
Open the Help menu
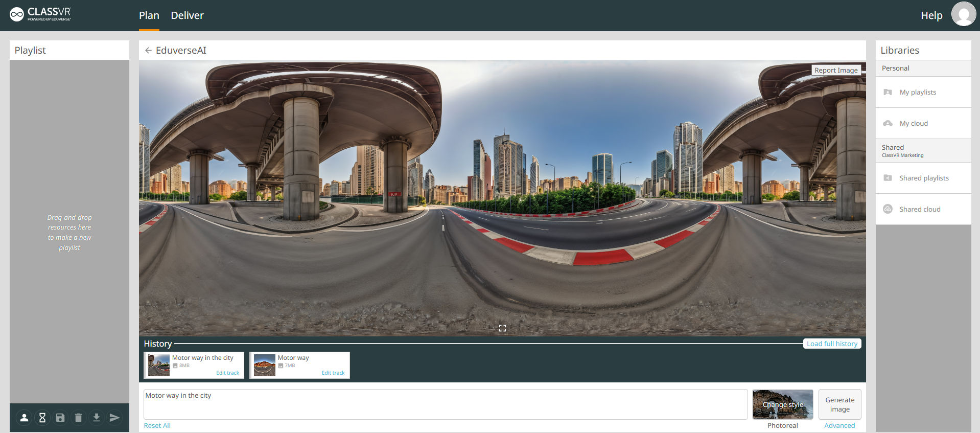click(931, 15)
